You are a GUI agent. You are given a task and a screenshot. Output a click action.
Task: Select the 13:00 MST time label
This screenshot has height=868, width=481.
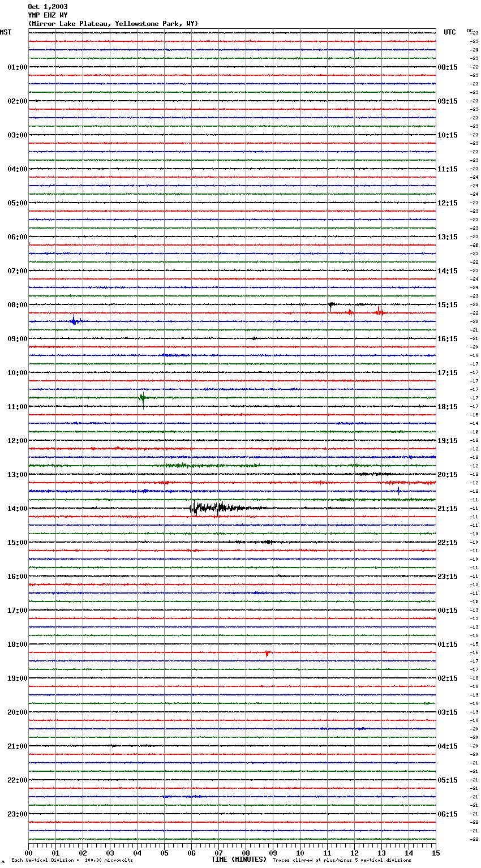(18, 475)
